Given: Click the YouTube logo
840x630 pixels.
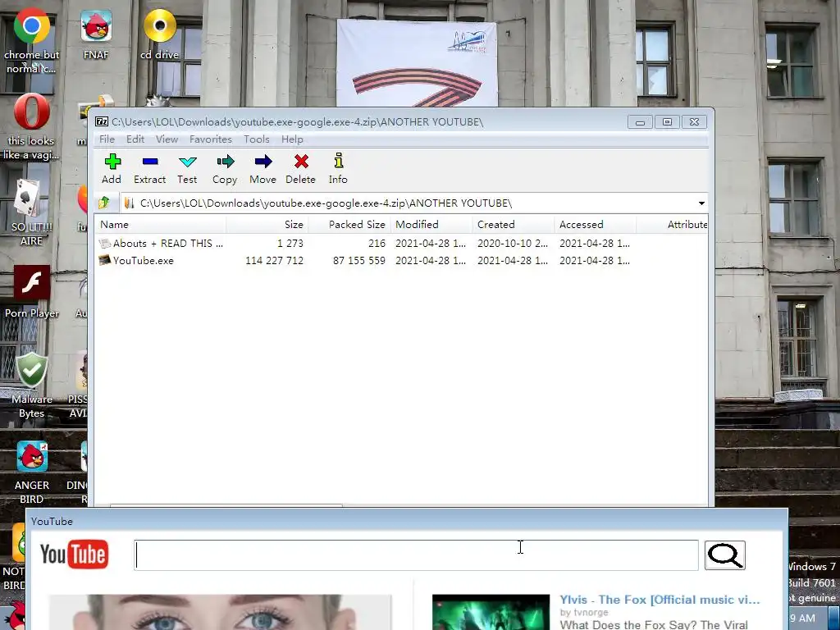Looking at the screenshot, I should pos(74,554).
